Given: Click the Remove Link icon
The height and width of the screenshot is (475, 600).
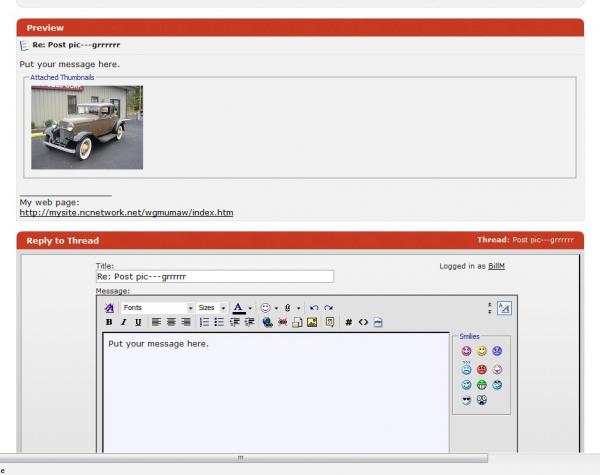Looking at the screenshot, I should click(x=282, y=322).
